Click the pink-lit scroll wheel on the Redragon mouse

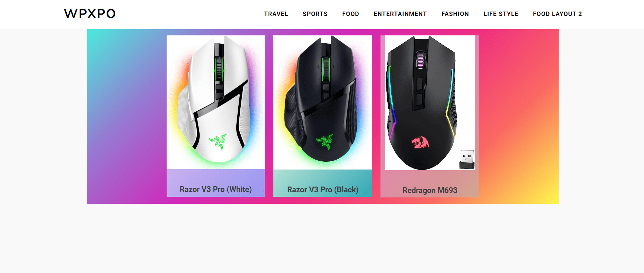coord(421,60)
